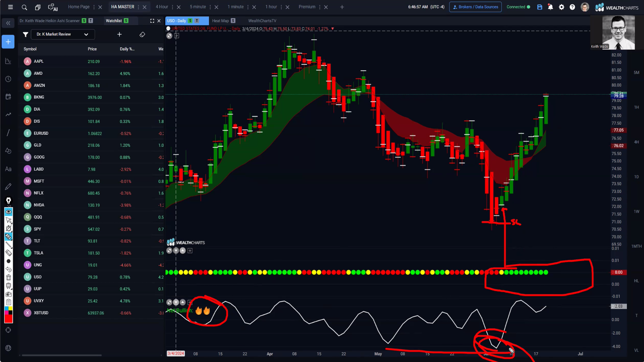Open Dr. K Market Review watchlist dropdown
The height and width of the screenshot is (362, 644).
(63, 35)
